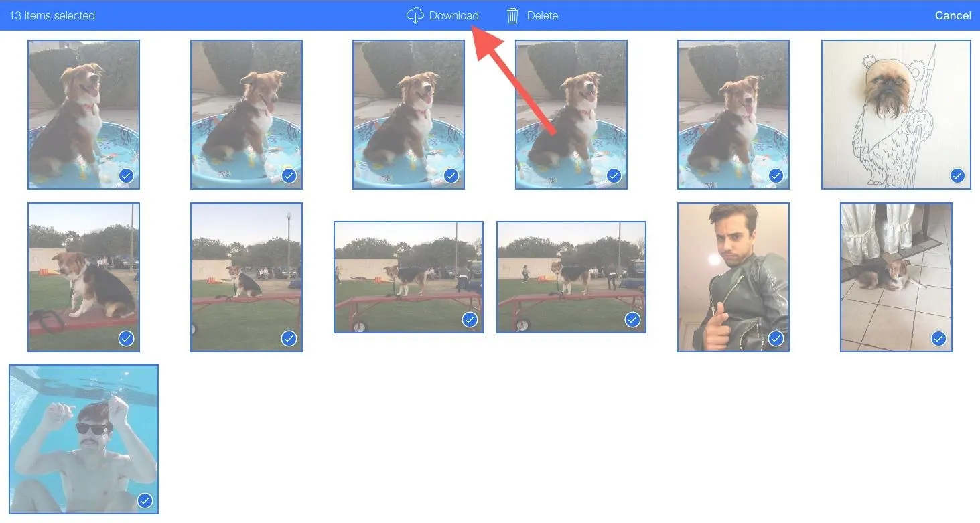Viewport: 980px width, 523px height.
Task: Select the dog lying on tile floor thumbnail
Action: tap(896, 277)
